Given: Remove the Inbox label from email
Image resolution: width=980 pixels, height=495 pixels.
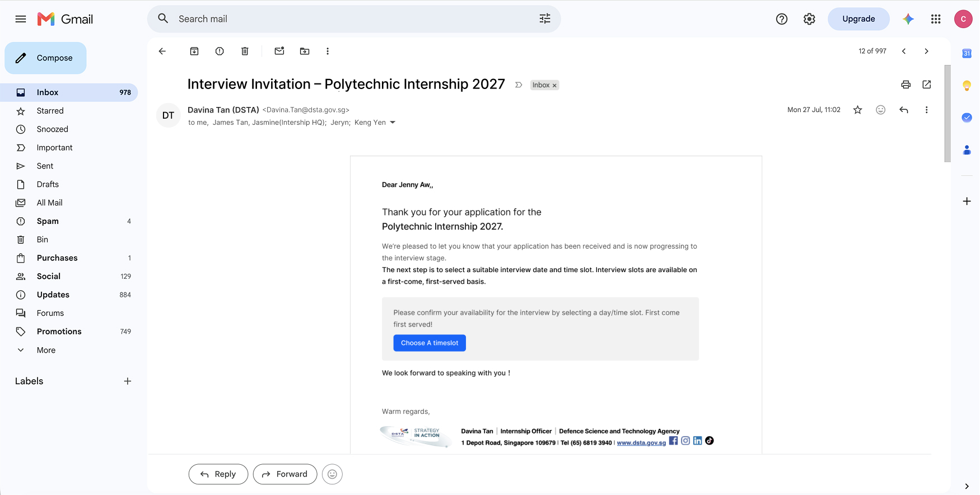Looking at the screenshot, I should (x=554, y=86).
